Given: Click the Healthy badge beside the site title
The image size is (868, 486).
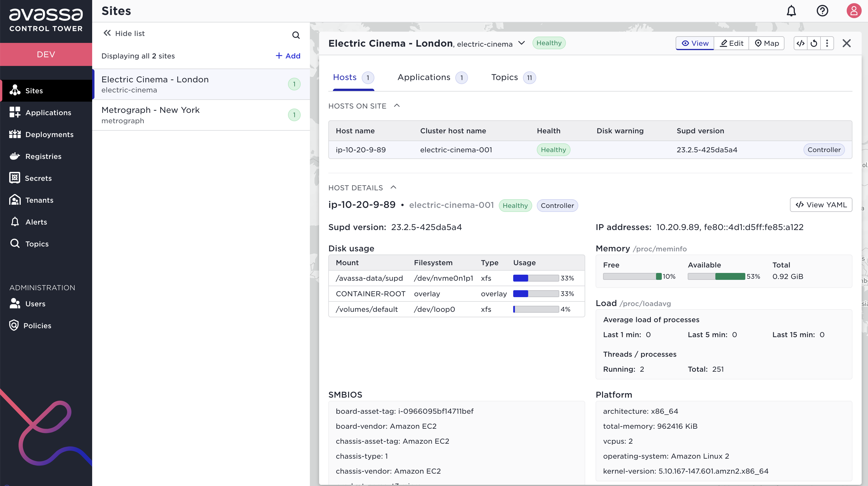Looking at the screenshot, I should pyautogui.click(x=549, y=43).
